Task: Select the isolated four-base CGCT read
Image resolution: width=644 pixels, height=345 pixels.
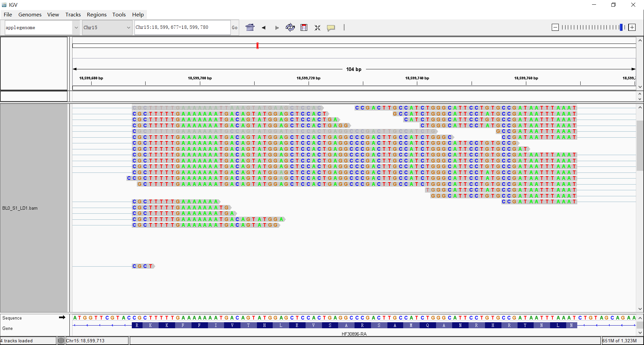Action: pos(143,266)
